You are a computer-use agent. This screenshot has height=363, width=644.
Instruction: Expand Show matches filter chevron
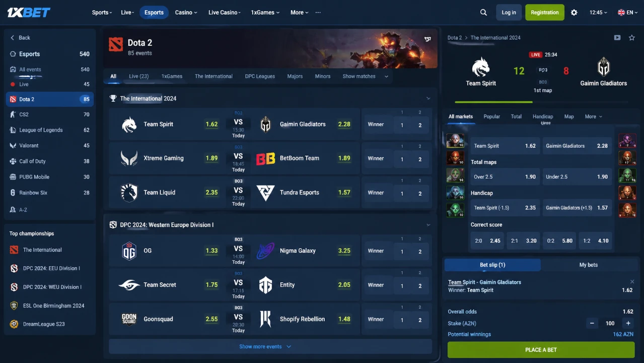click(x=386, y=77)
